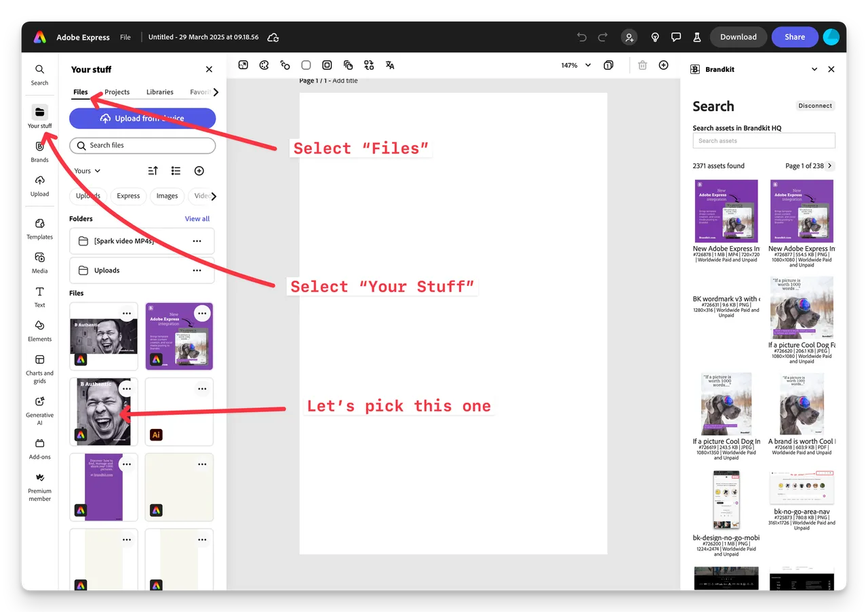
Task: Click the cloud sync status icon
Action: 273,37
